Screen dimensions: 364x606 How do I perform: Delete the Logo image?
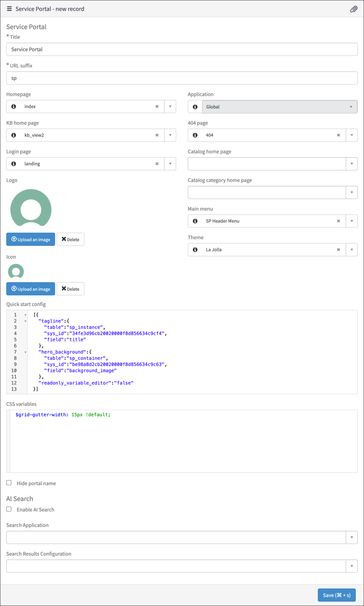coord(70,239)
